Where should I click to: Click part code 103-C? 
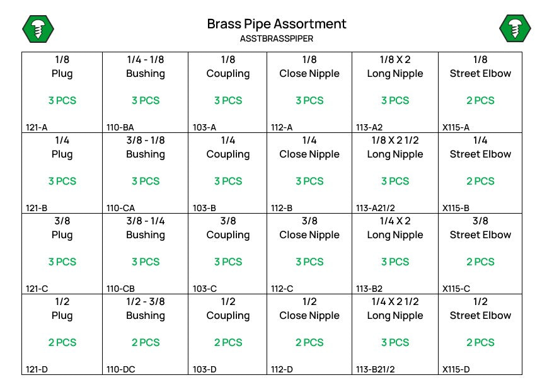205,289
